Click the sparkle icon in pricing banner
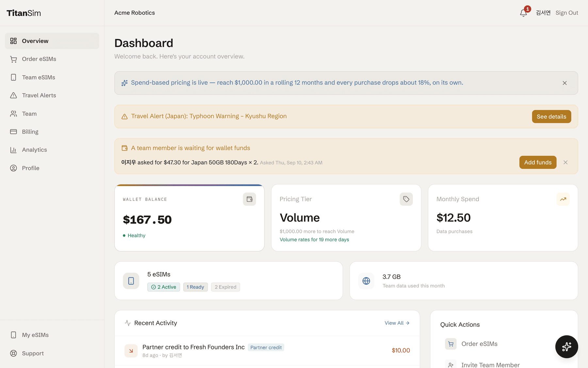This screenshot has height=368, width=588. (124, 83)
